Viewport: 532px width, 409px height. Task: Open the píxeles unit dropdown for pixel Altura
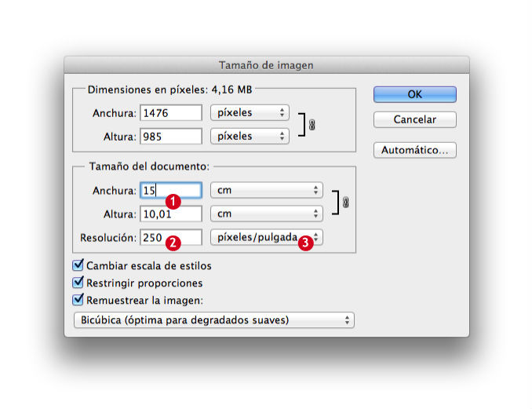pyautogui.click(x=250, y=137)
